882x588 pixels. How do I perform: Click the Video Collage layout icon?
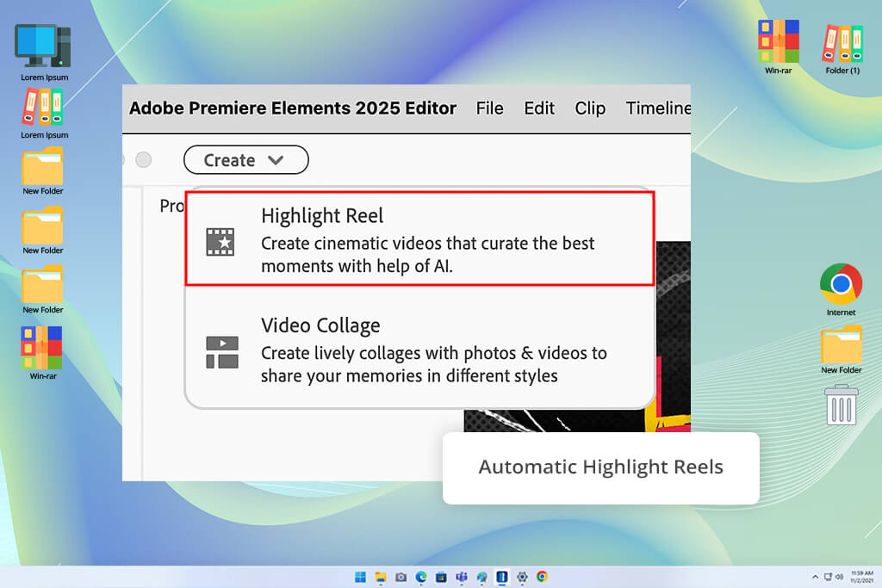[222, 352]
